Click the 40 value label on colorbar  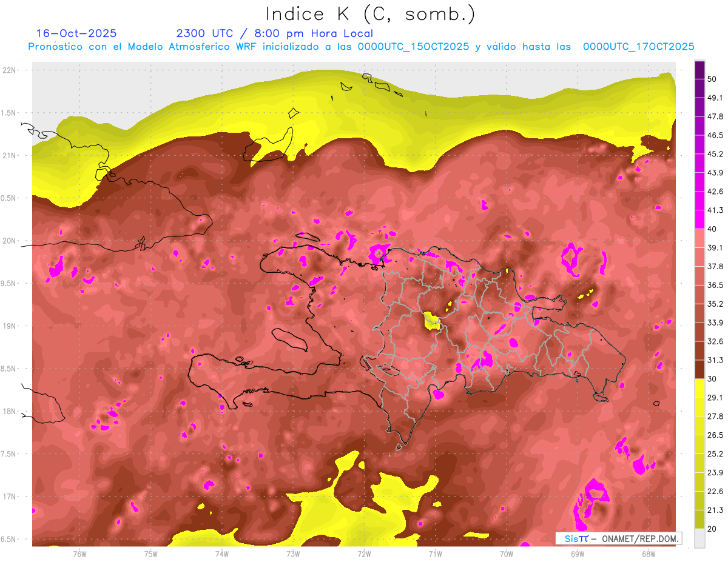713,229
